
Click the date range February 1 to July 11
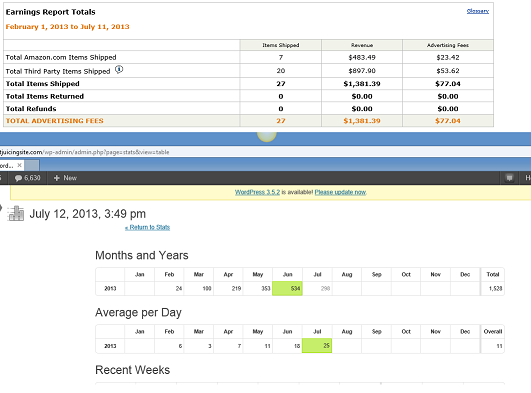tap(67, 27)
